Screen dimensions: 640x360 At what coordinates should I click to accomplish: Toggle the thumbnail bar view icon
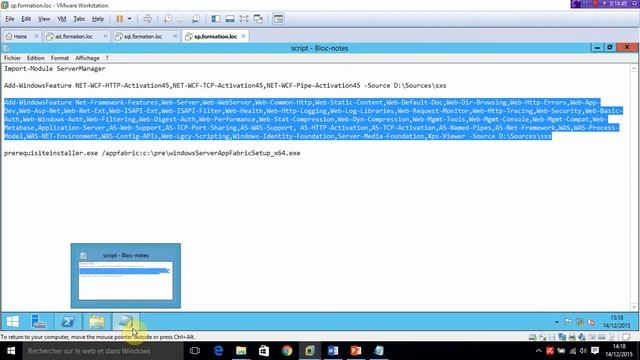(x=230, y=19)
